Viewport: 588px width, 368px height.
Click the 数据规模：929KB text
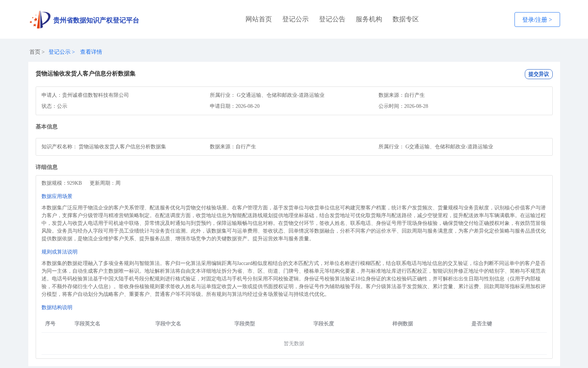[x=62, y=183]
